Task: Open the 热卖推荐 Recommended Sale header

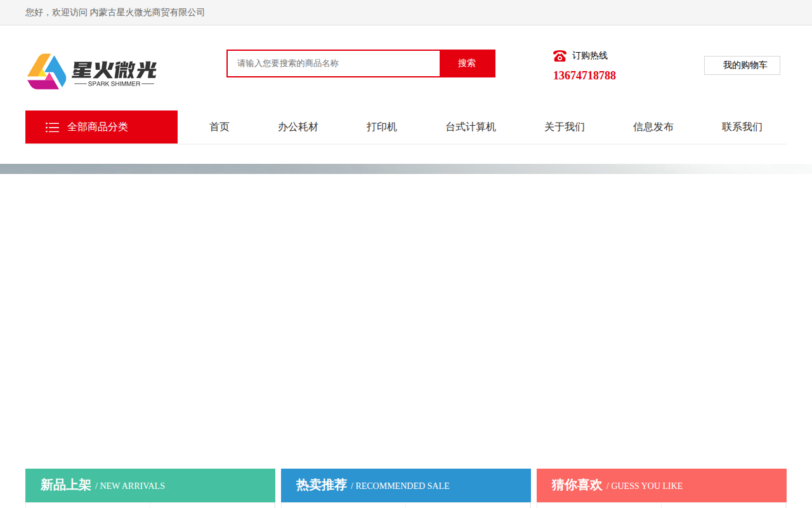Action: [x=406, y=485]
